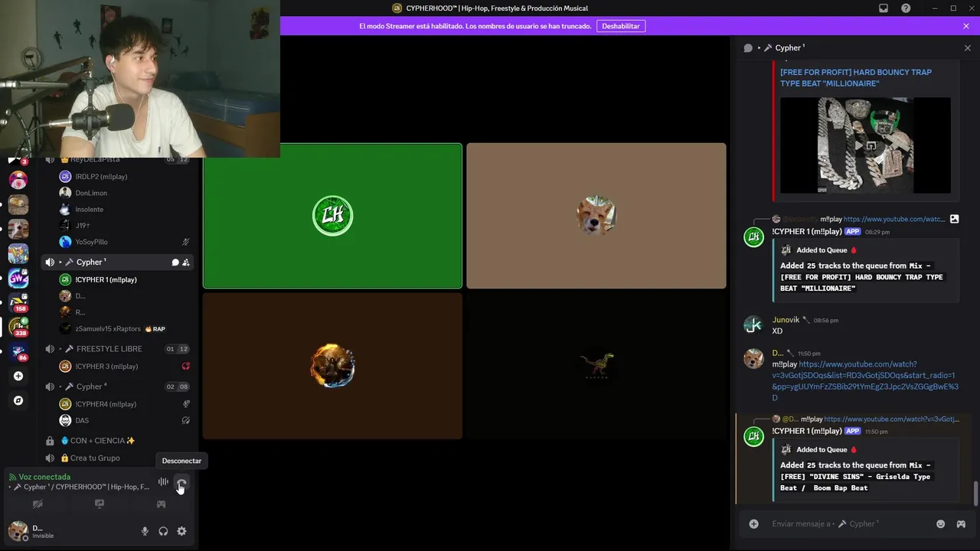Image resolution: width=980 pixels, height=551 pixels.
Task: Play the MILLIONAIRE video thumbnail
Action: [x=865, y=145]
